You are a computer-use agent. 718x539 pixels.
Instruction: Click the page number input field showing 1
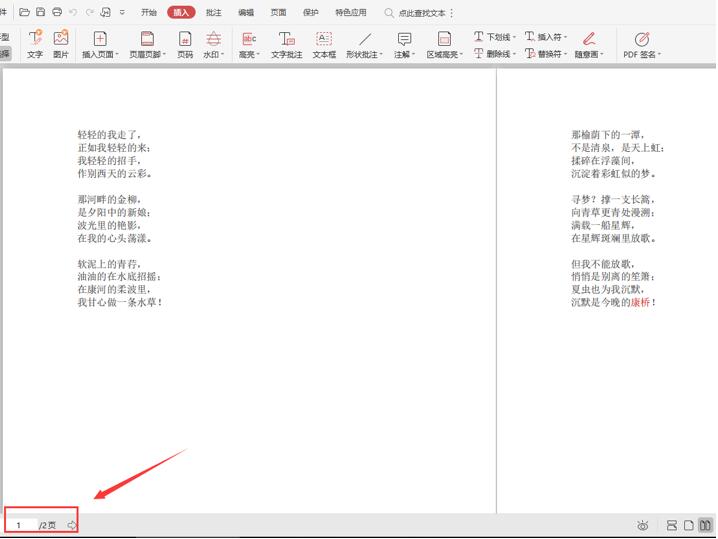(x=21, y=525)
